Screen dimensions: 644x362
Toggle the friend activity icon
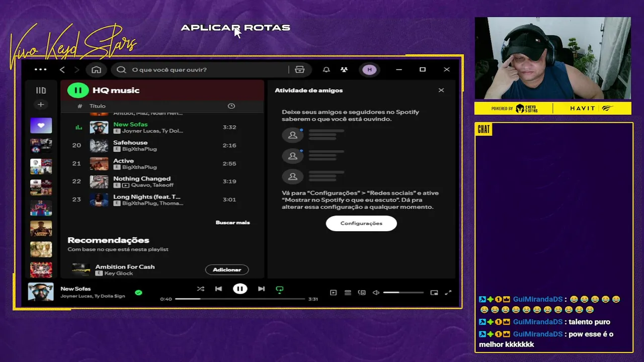344,69
